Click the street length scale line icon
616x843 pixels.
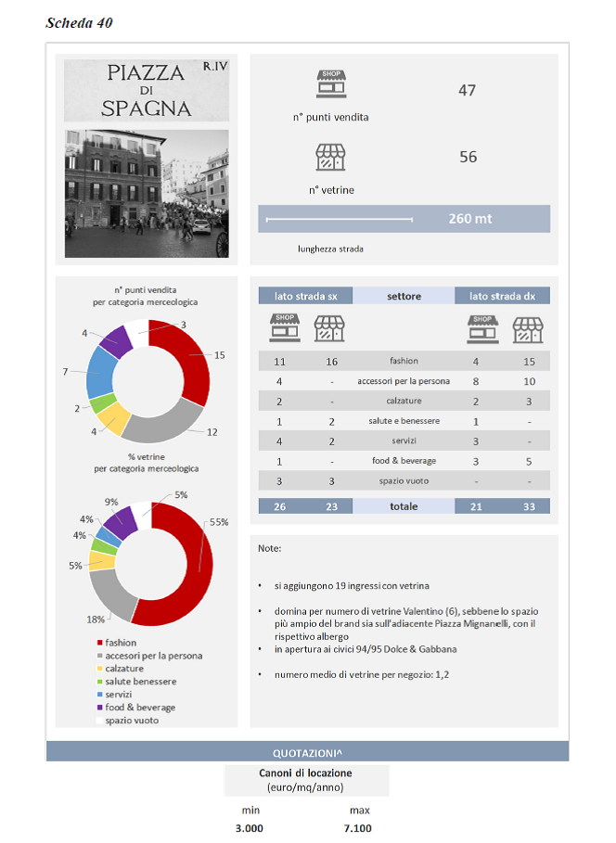pyautogui.click(x=339, y=220)
